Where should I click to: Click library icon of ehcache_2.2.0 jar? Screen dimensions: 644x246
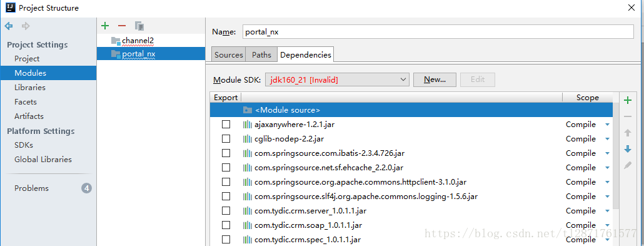247,167
